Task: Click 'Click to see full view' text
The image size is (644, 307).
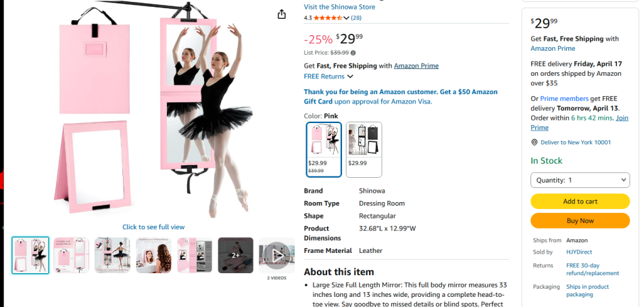Action: (153, 227)
